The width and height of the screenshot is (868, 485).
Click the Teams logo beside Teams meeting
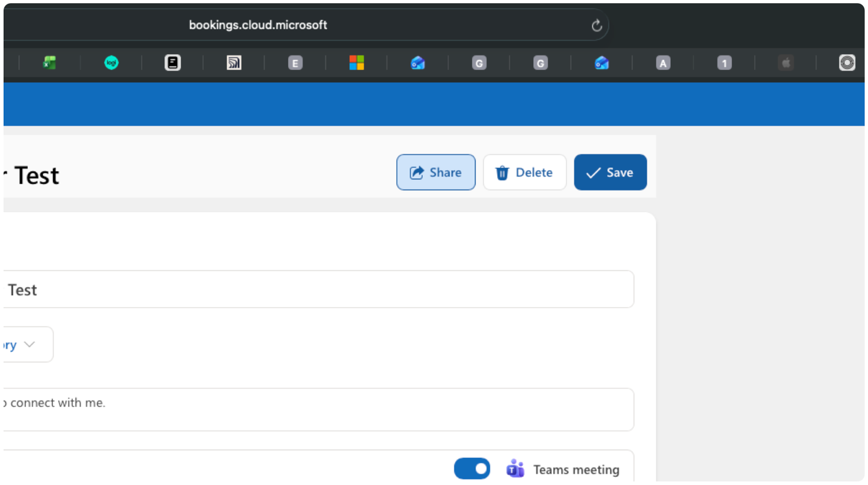516,469
